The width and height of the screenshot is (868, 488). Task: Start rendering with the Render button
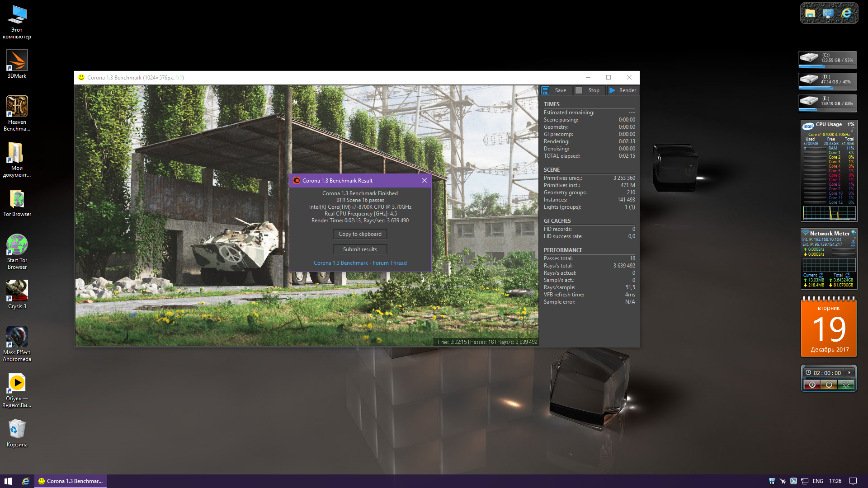(623, 90)
